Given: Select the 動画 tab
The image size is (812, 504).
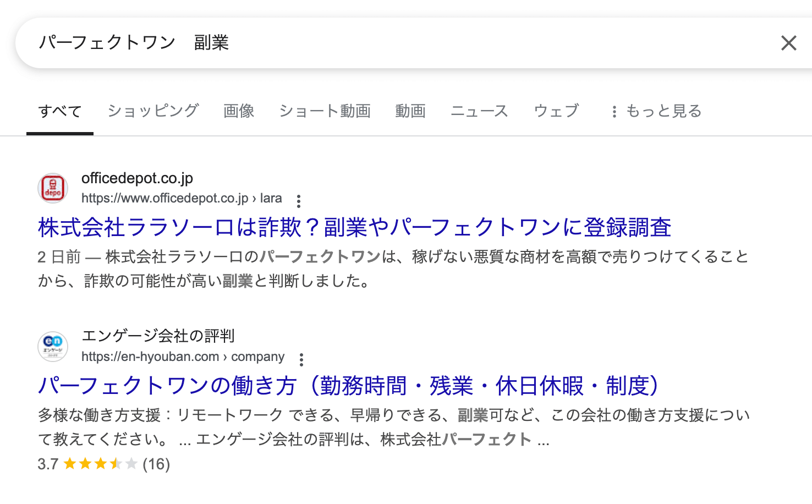Looking at the screenshot, I should tap(410, 111).
